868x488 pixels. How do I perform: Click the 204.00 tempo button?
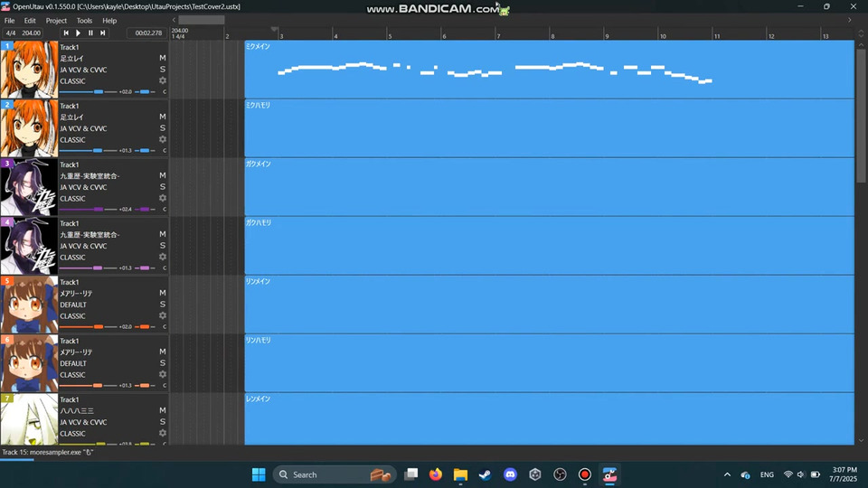click(31, 33)
